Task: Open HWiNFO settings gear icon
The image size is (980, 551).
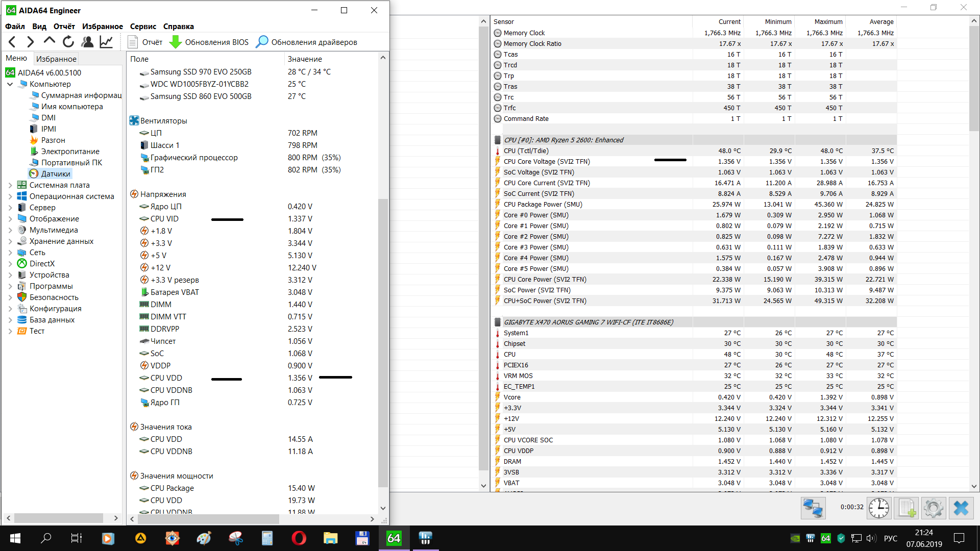Action: (x=934, y=508)
